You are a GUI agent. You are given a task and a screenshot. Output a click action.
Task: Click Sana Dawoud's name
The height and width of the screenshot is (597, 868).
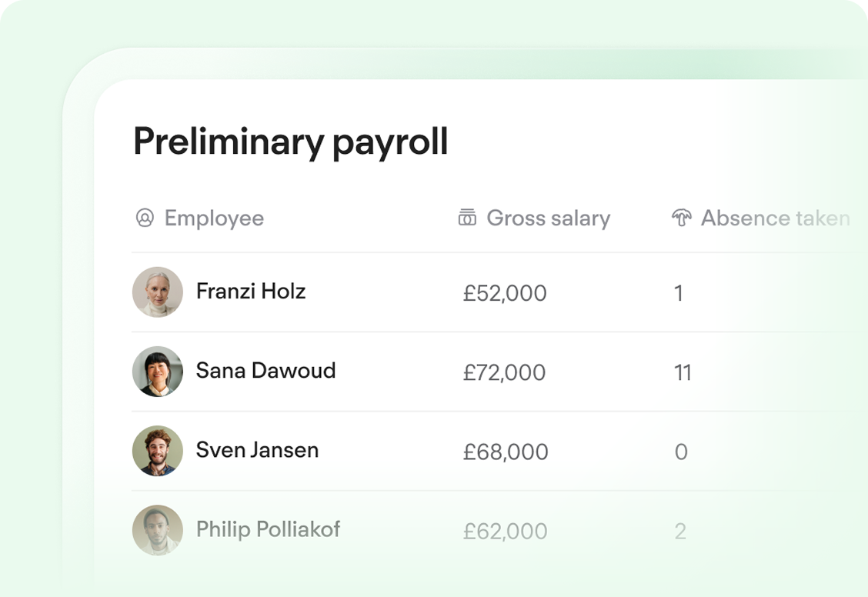[264, 371]
